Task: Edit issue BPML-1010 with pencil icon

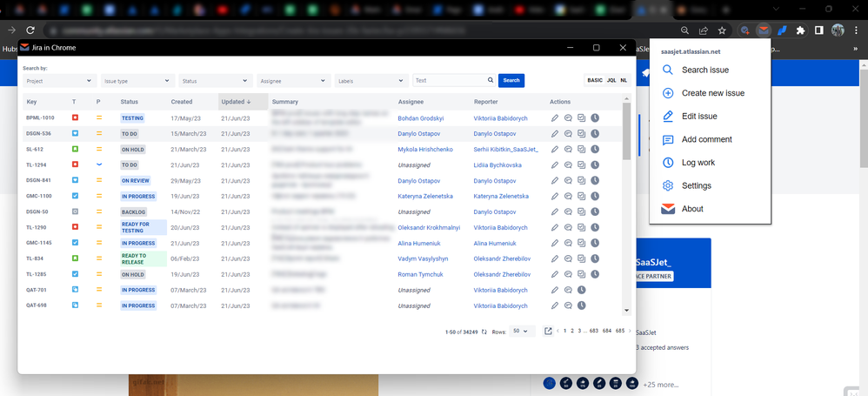Action: [555, 118]
